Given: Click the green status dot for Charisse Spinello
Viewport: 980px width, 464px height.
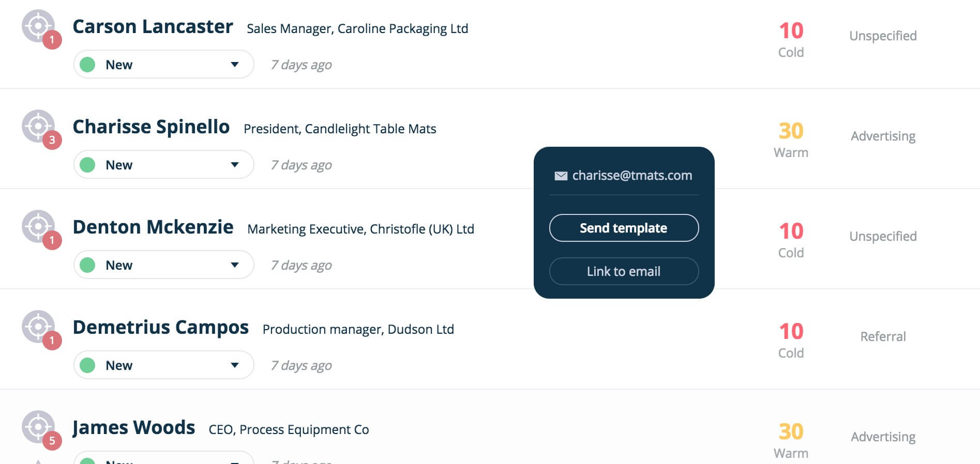Looking at the screenshot, I should [x=87, y=165].
